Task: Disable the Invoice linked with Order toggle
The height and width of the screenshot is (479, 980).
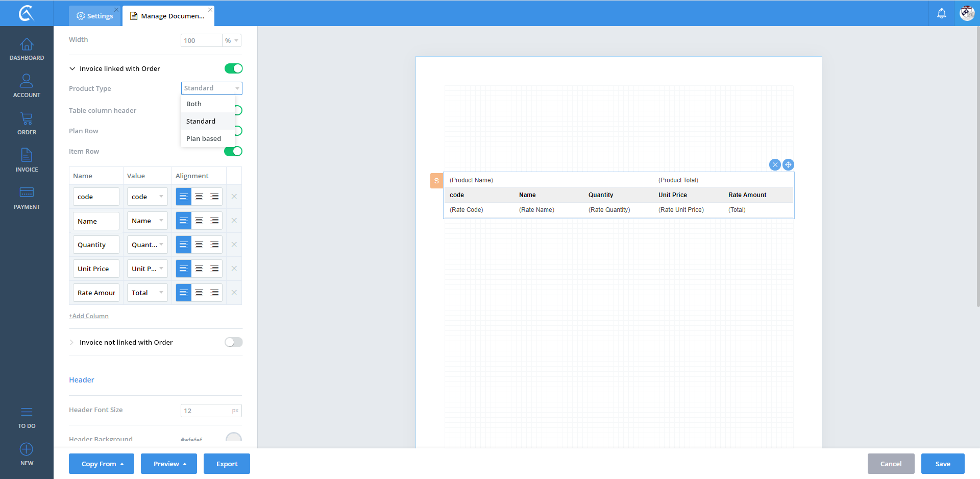Action: pyautogui.click(x=233, y=68)
